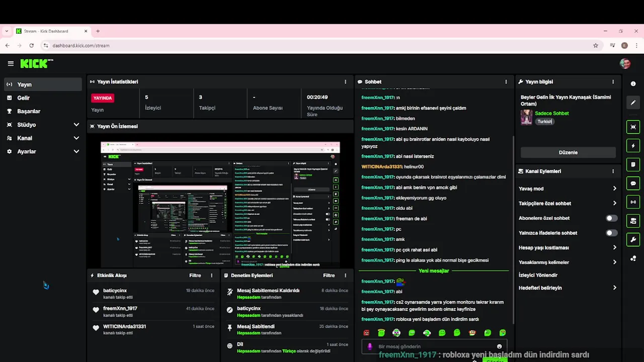Image resolution: width=644 pixels, height=362 pixels.
Task: Toggle Abonelere özel sohbet switch
Action: (x=611, y=218)
